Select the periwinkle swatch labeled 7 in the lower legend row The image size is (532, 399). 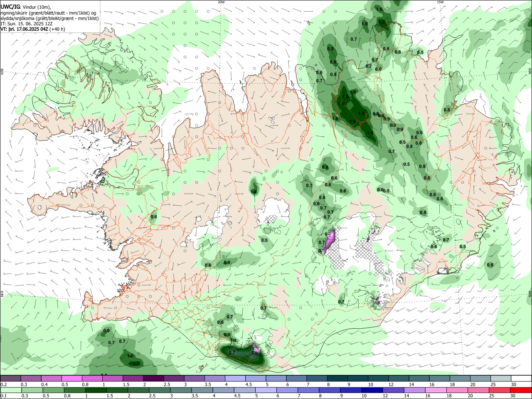tap(308, 390)
